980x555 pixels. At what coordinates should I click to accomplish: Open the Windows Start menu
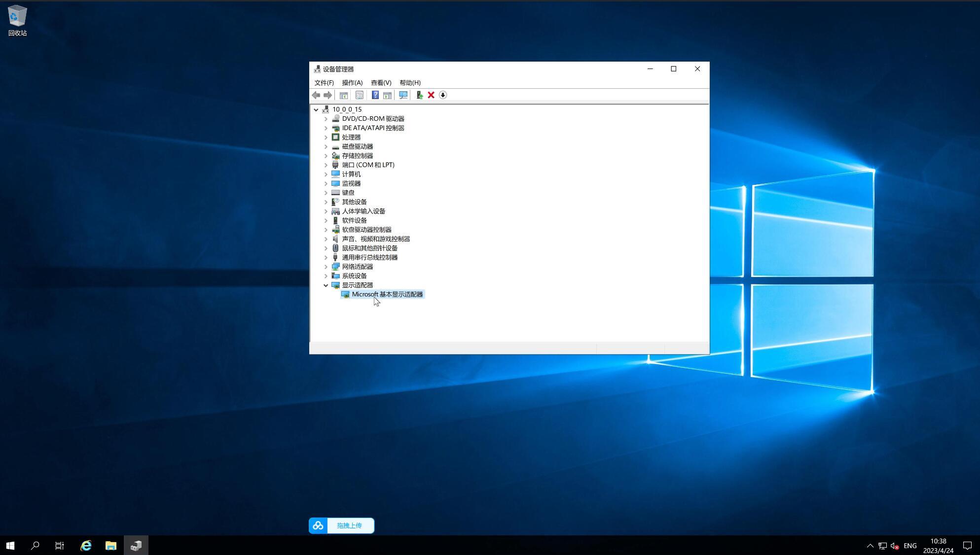[x=10, y=546]
